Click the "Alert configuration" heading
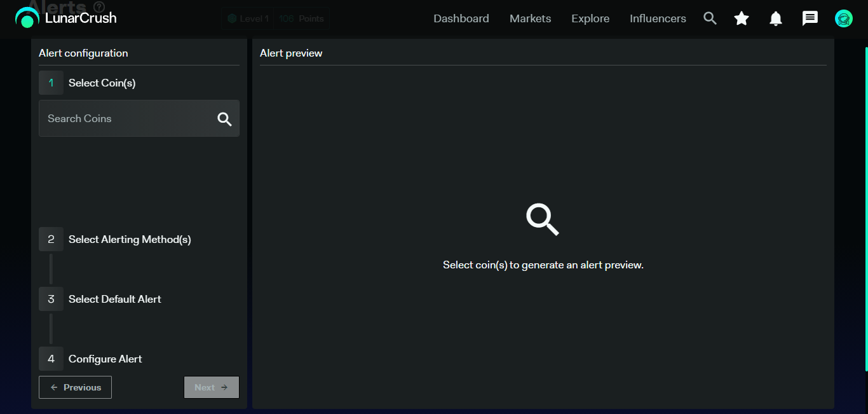868x414 pixels. (x=83, y=53)
